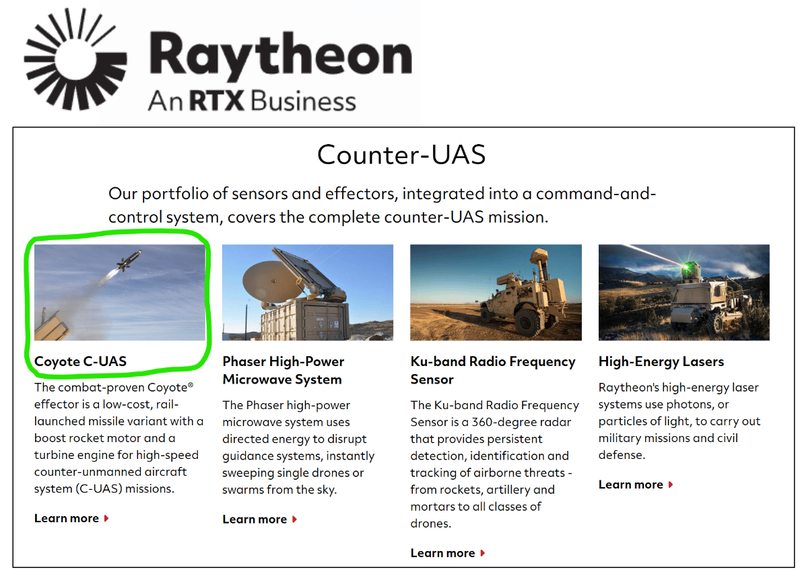Open the Coyote missile launch thumbnail
Screen dimensions: 800x574
pos(119,292)
